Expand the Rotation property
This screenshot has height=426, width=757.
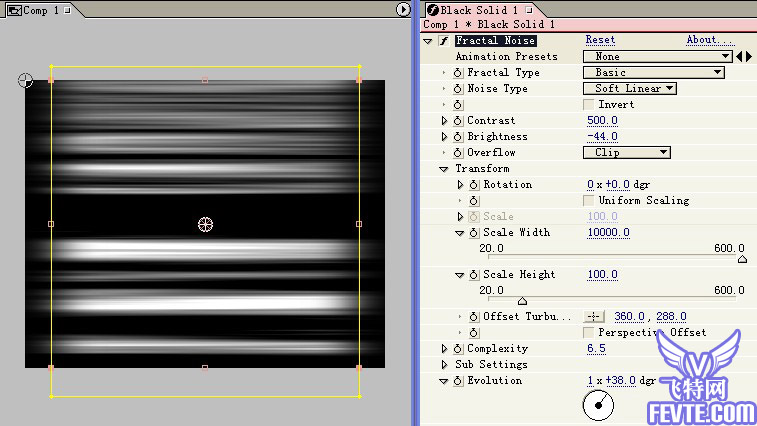tap(460, 185)
